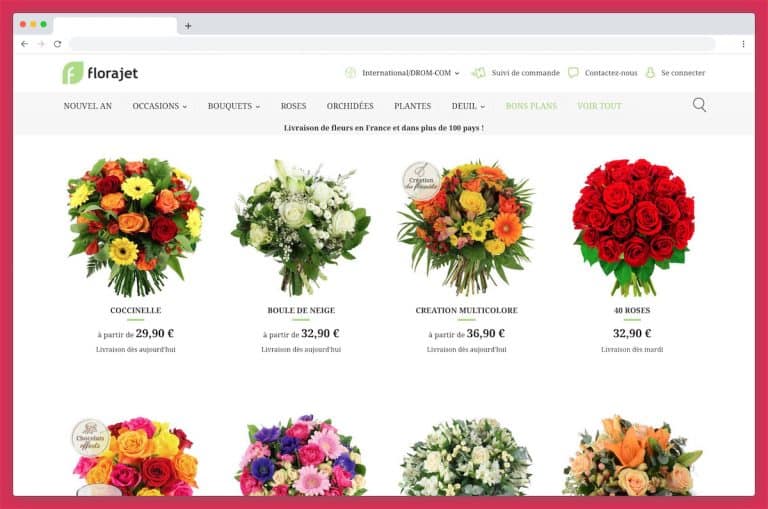Click the browser back arrow
This screenshot has width=768, height=509.
click(x=24, y=44)
